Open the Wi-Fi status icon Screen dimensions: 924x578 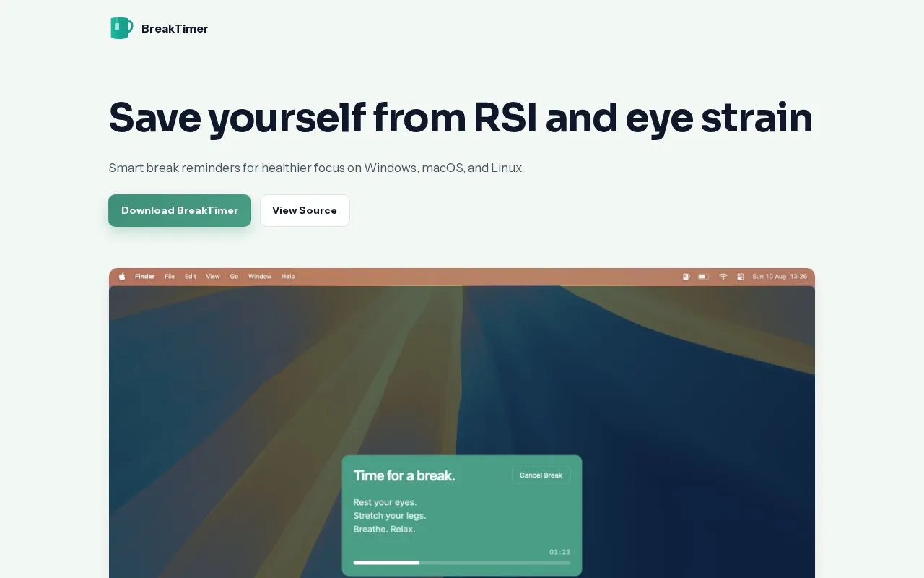723,277
